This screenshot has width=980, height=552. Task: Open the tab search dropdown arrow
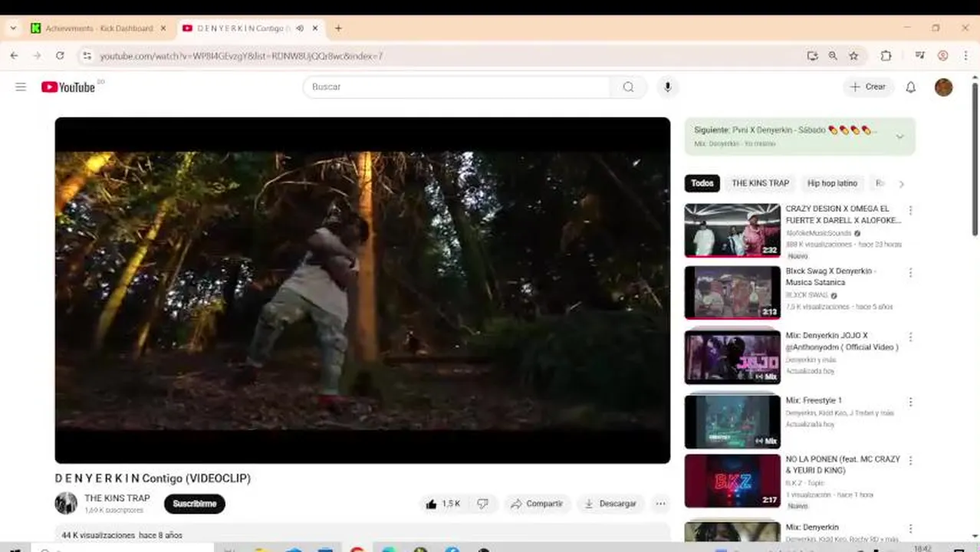[13, 28]
